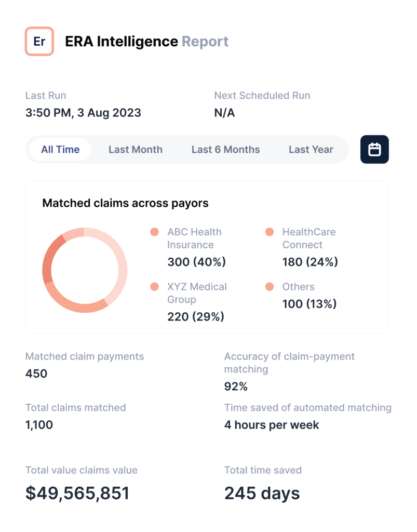417x532 pixels.
Task: Click the ERA Intelligence Report title
Action: tap(146, 42)
